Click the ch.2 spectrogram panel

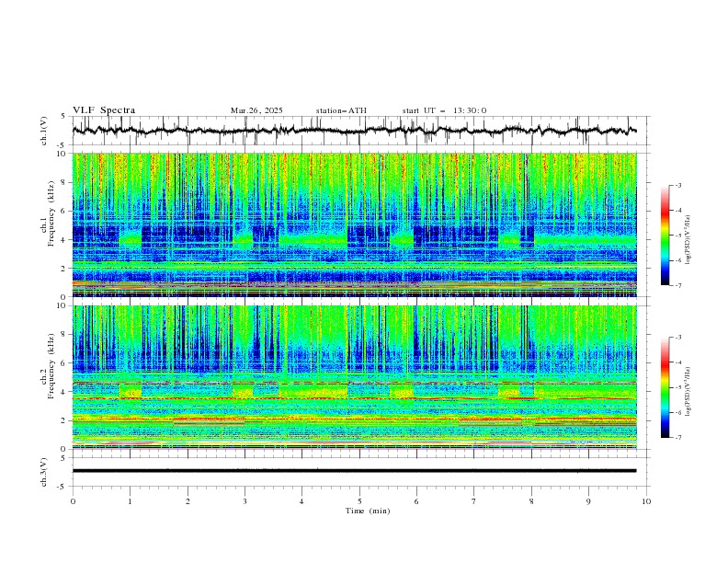(x=354, y=377)
